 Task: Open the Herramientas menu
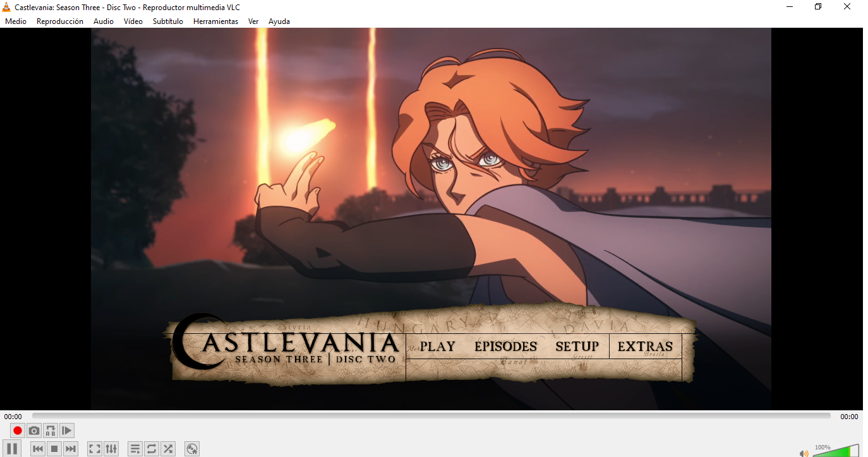(216, 21)
